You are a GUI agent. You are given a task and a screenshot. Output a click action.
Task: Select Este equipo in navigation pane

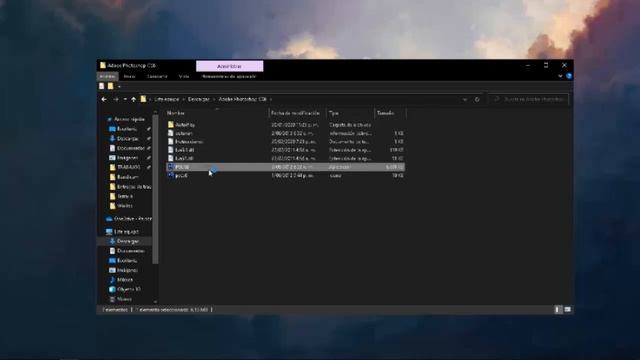(126, 231)
